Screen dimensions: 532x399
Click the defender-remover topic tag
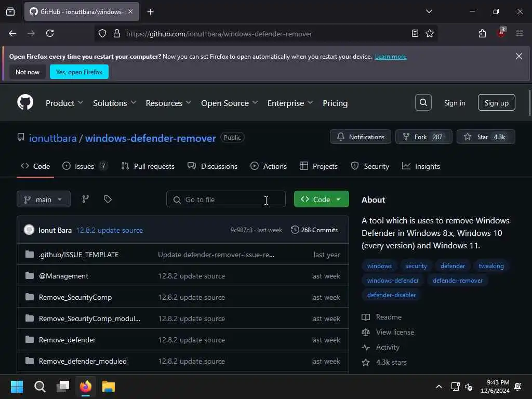click(x=457, y=280)
